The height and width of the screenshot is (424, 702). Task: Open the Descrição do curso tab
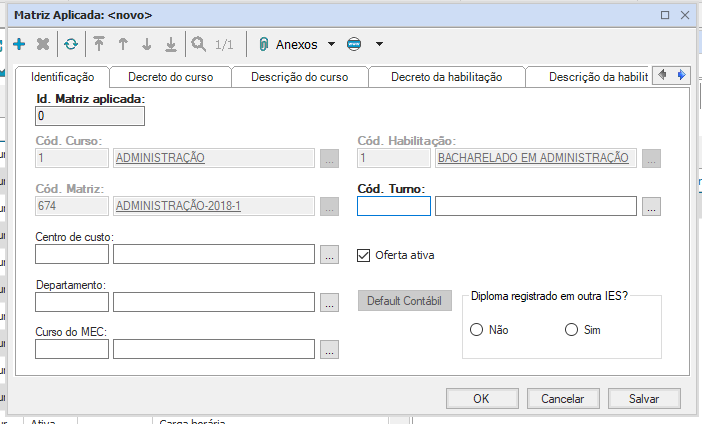[x=298, y=77]
